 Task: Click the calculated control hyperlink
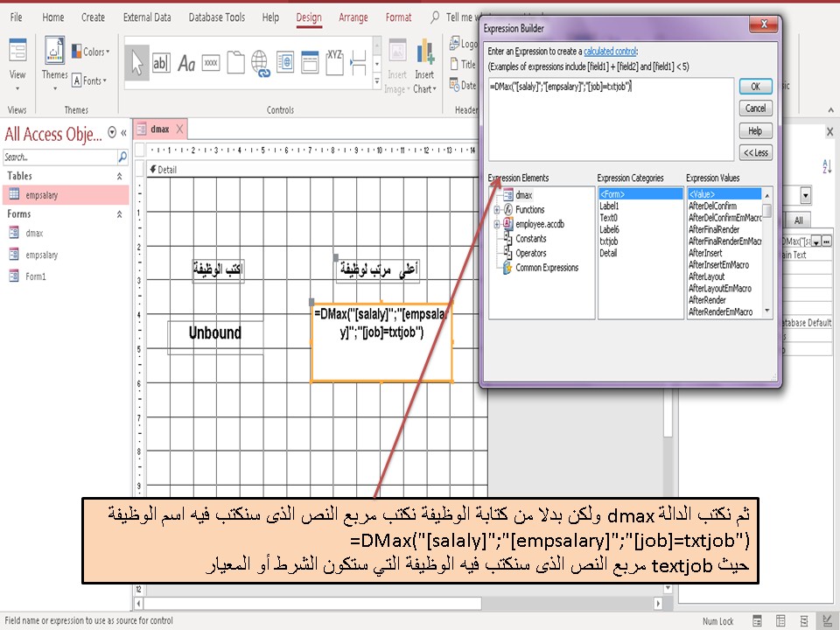pyautogui.click(x=611, y=51)
